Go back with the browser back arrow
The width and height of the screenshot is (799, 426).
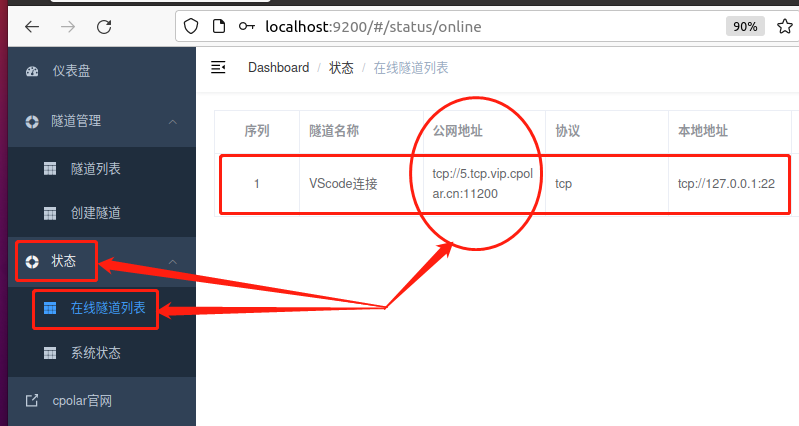tap(32, 26)
